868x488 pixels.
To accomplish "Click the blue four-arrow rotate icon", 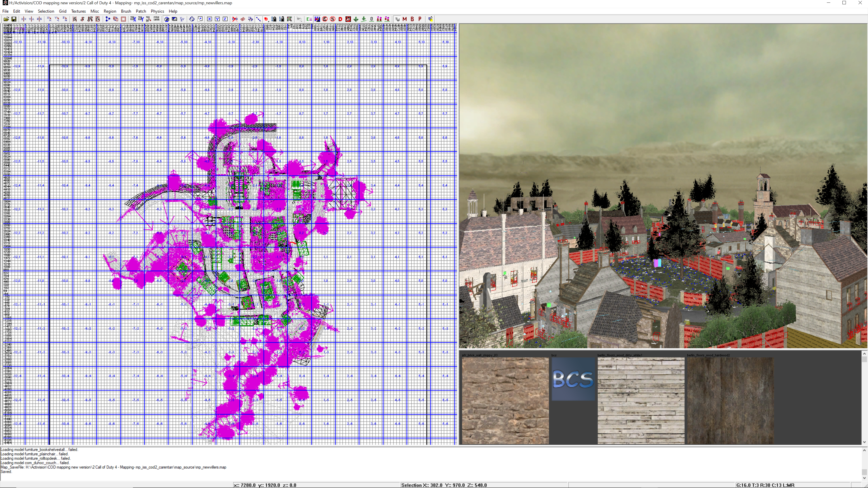I will tap(192, 19).
